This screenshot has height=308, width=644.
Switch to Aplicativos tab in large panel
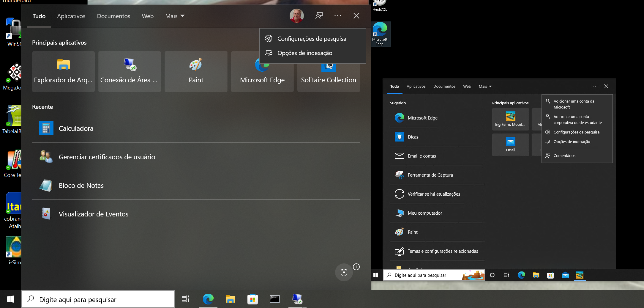(x=71, y=16)
